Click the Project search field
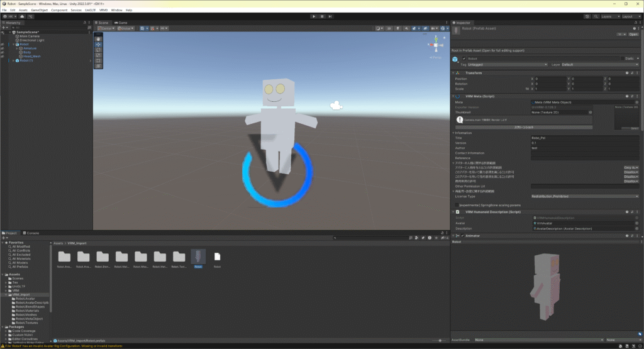The width and height of the screenshot is (644, 349). coord(370,238)
